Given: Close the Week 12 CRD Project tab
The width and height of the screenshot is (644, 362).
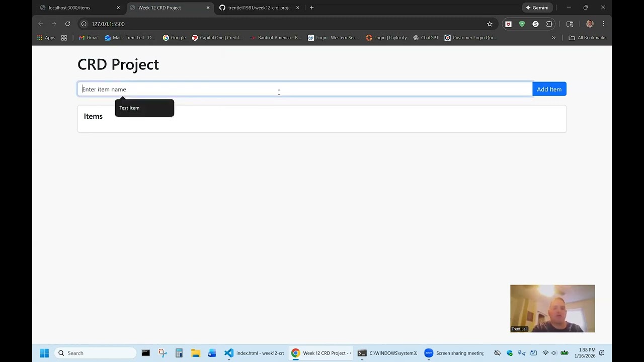Looking at the screenshot, I should point(208,8).
